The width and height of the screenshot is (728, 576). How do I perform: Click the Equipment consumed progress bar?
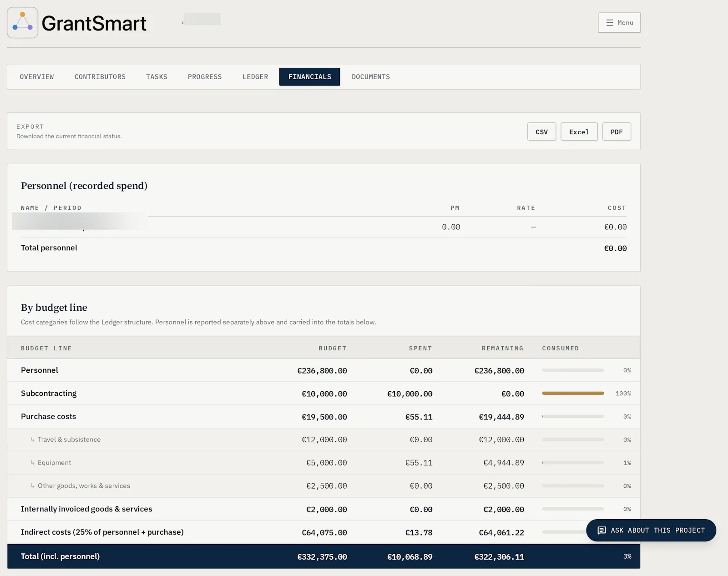[x=573, y=463]
